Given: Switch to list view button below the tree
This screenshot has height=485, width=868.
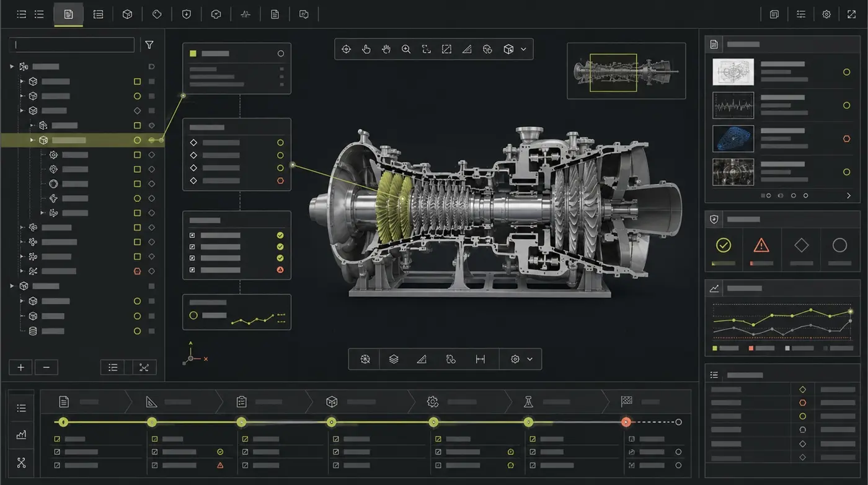Looking at the screenshot, I should pyautogui.click(x=113, y=367).
